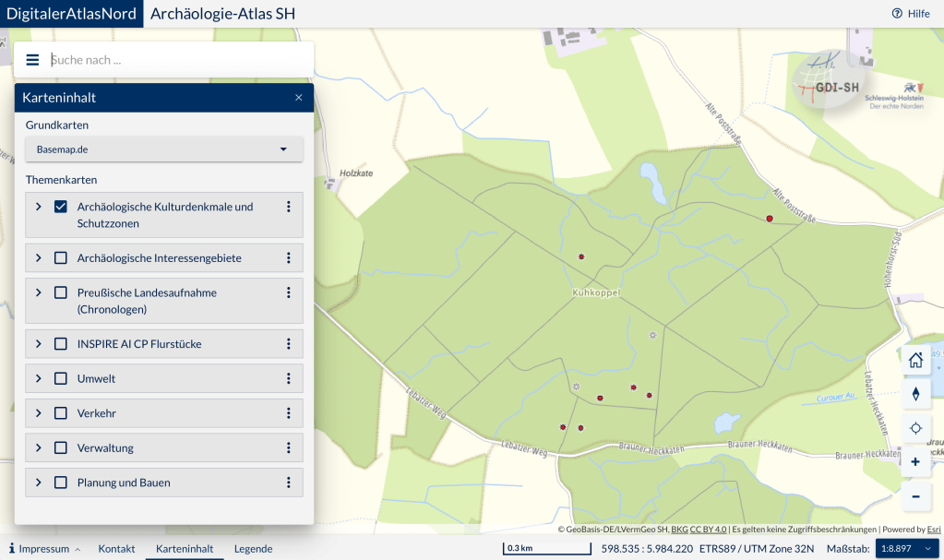The image size is (944, 560).
Task: Open the hamburger menu beside search
Action: [x=32, y=60]
